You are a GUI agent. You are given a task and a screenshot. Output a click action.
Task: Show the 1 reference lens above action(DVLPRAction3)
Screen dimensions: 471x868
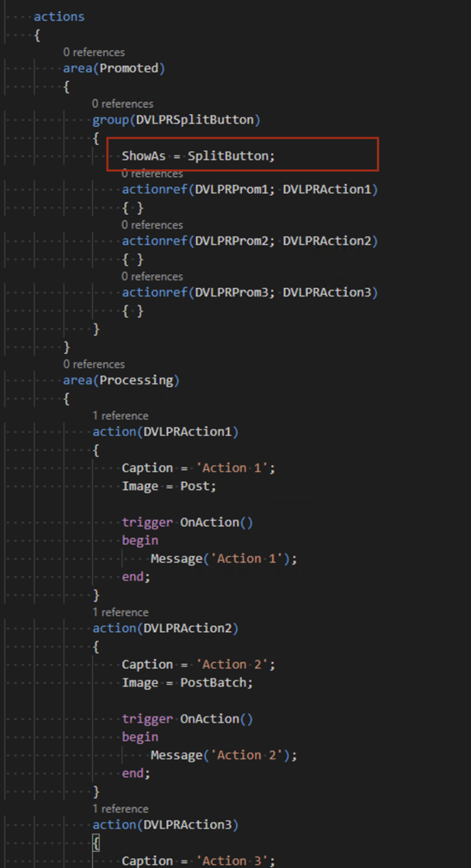pyautogui.click(x=120, y=808)
